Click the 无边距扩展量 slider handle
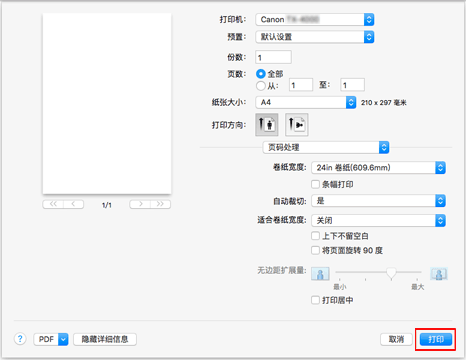This screenshot has height=360, width=466. [391, 273]
